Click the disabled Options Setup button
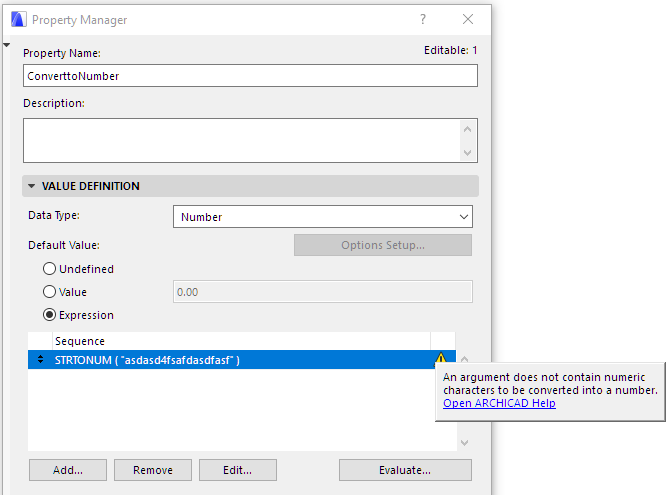The height and width of the screenshot is (495, 667). [x=383, y=245]
